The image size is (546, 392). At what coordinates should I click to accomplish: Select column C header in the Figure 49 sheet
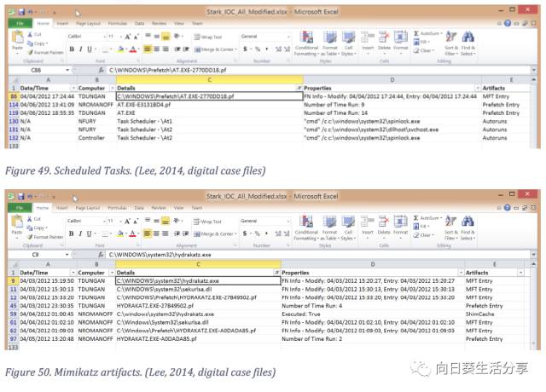[209, 80]
